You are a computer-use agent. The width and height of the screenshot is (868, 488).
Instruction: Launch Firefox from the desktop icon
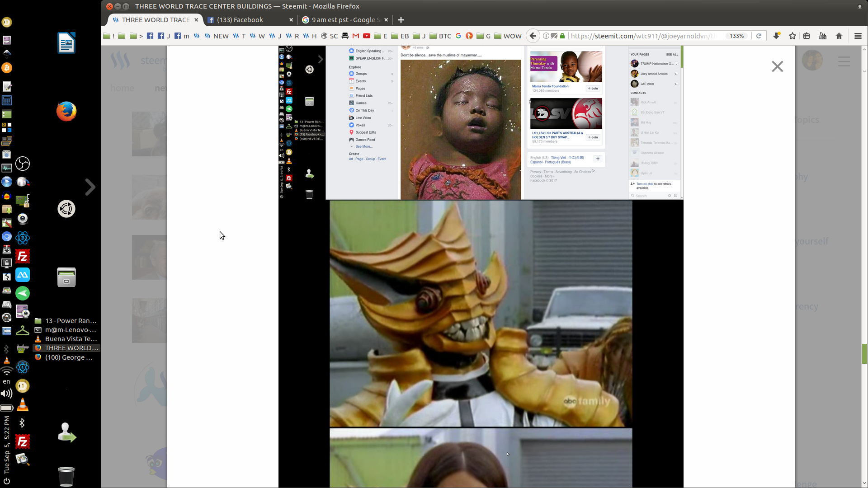pos(66,111)
